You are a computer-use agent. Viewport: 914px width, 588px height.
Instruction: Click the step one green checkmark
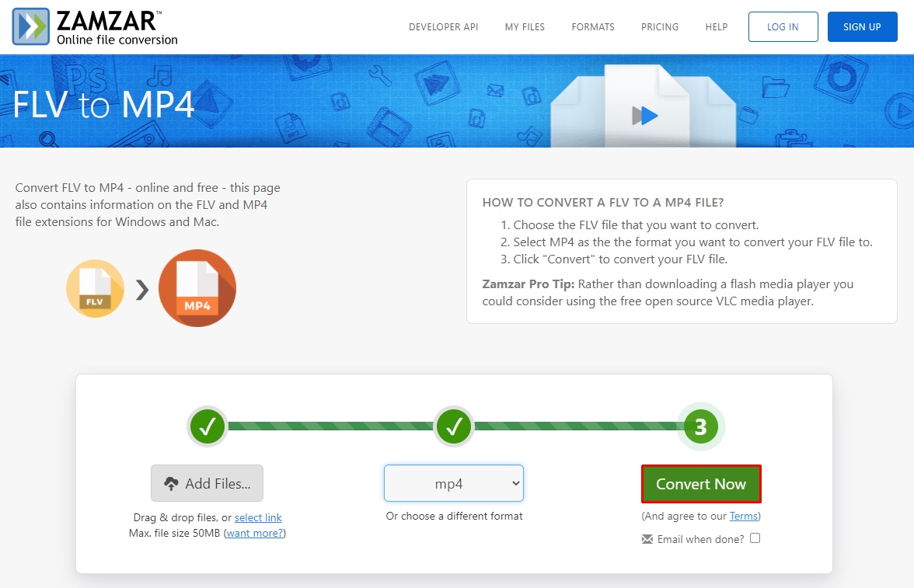[x=207, y=426]
